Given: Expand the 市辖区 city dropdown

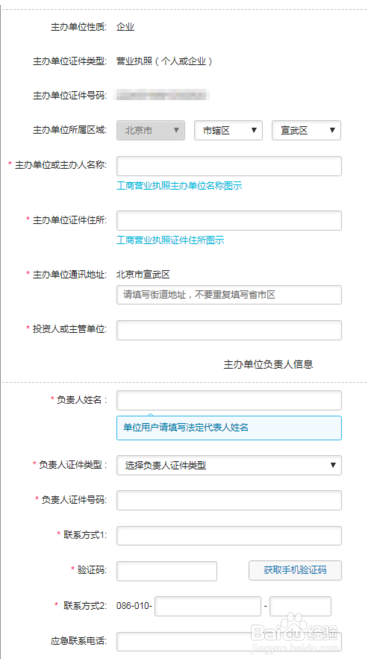Looking at the screenshot, I should (228, 130).
